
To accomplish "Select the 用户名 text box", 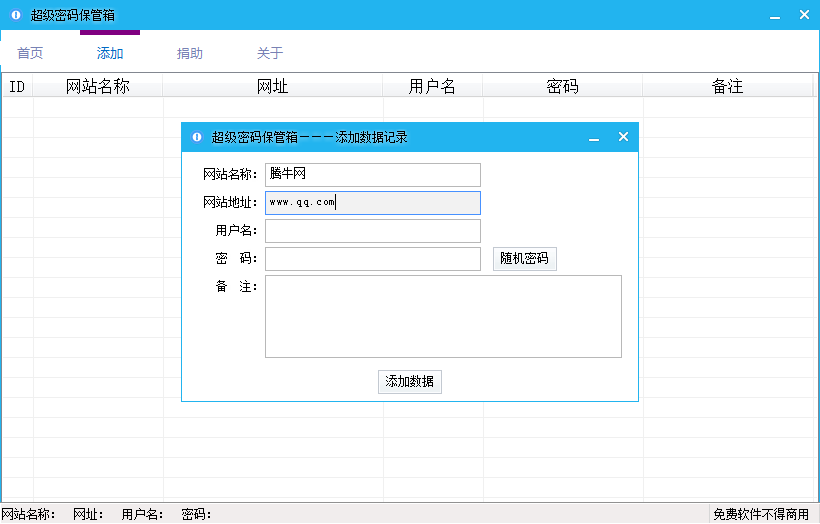I will click(x=372, y=231).
